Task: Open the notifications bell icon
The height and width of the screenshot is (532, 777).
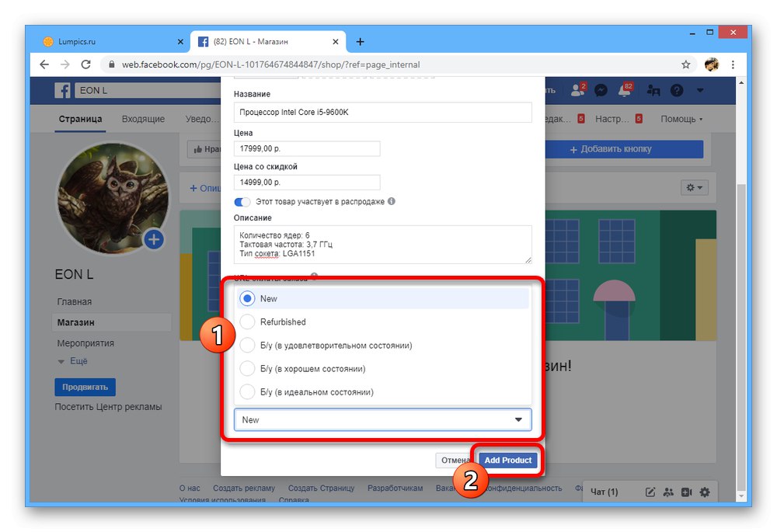Action: point(625,90)
